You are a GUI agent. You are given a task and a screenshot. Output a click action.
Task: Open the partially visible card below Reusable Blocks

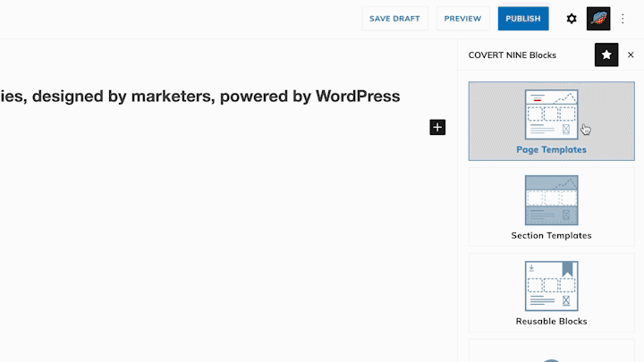(x=551, y=351)
